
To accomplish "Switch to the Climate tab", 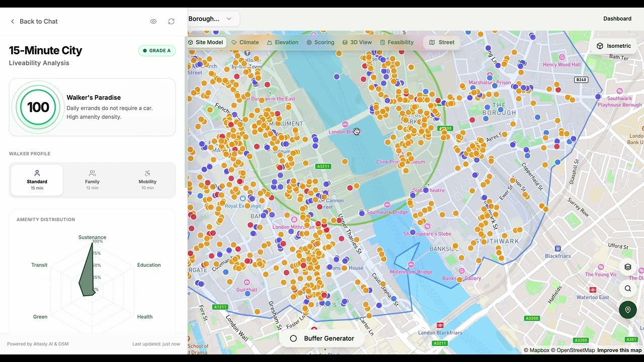I will tap(245, 42).
